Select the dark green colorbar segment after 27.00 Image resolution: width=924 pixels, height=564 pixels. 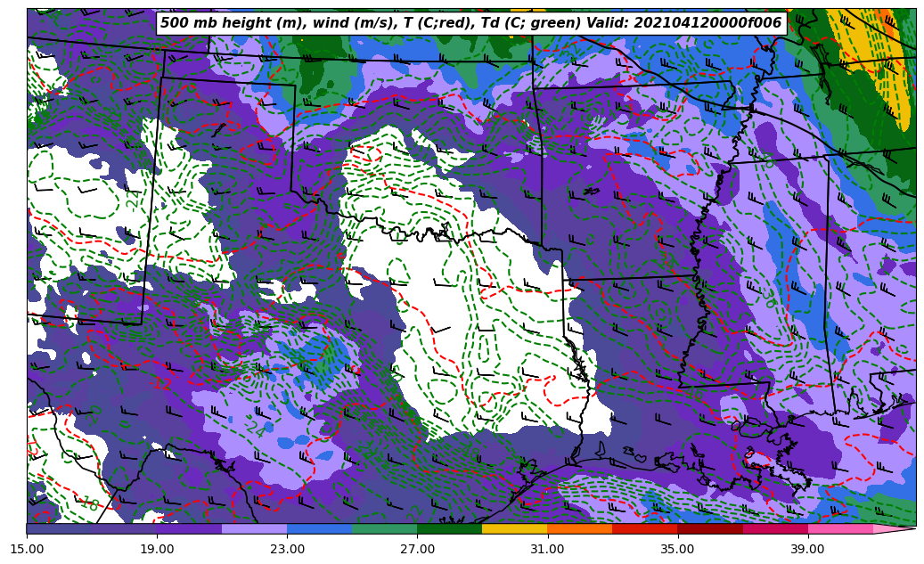click(449, 528)
